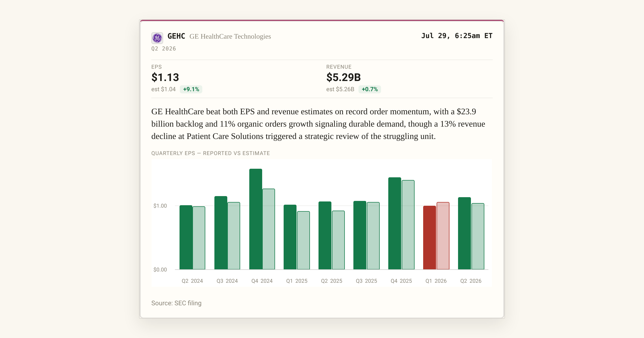Click the EPS metric heading

[156, 67]
